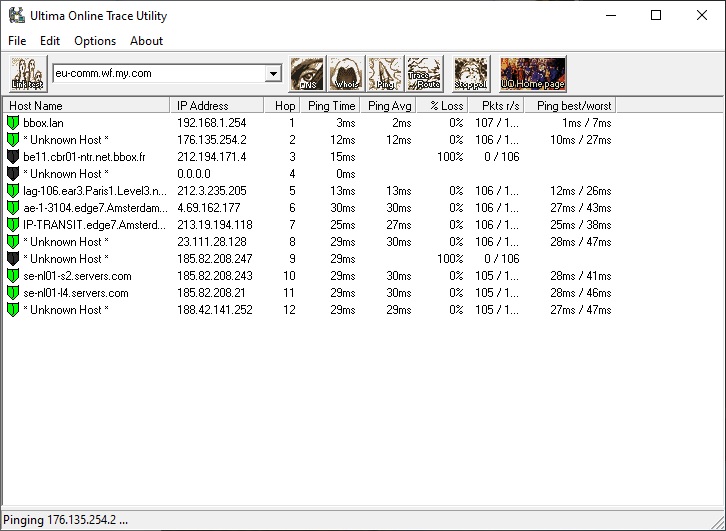Viewport: 726px width, 531px height.
Task: Click the dark shield icon for hop 9
Action: (x=13, y=259)
